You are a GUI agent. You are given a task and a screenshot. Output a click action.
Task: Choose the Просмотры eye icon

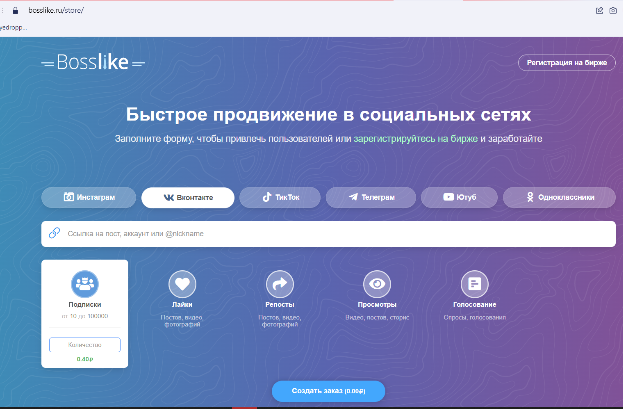click(x=377, y=284)
